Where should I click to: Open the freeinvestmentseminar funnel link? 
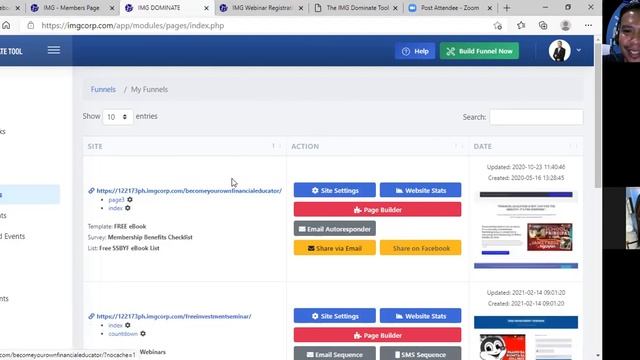click(174, 316)
